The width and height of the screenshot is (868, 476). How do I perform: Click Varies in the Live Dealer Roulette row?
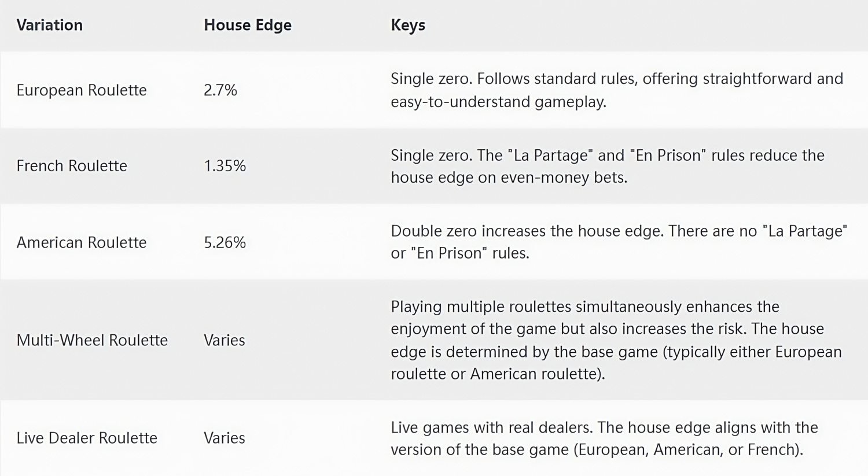pos(225,438)
